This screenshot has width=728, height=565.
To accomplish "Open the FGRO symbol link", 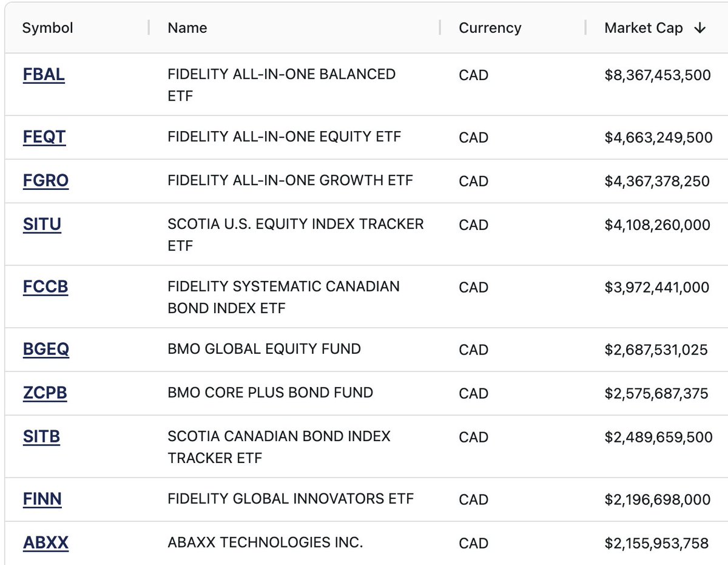I will (x=45, y=181).
